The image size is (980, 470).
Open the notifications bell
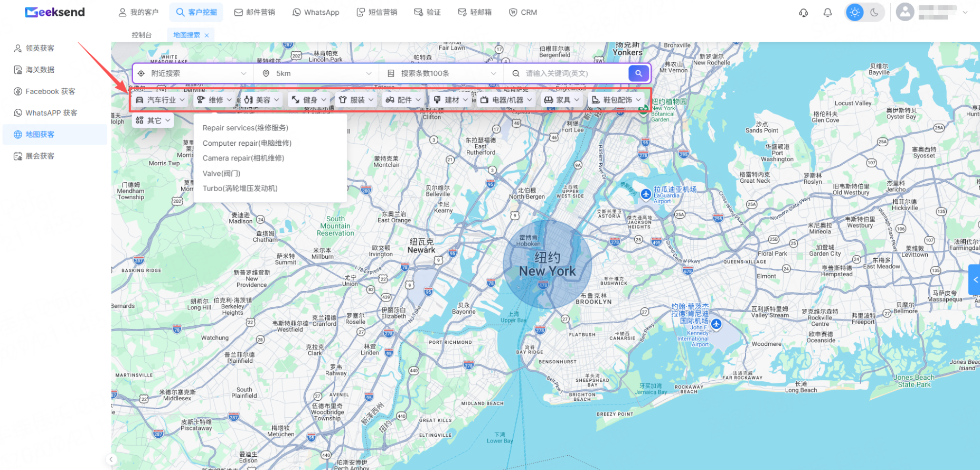(x=827, y=12)
